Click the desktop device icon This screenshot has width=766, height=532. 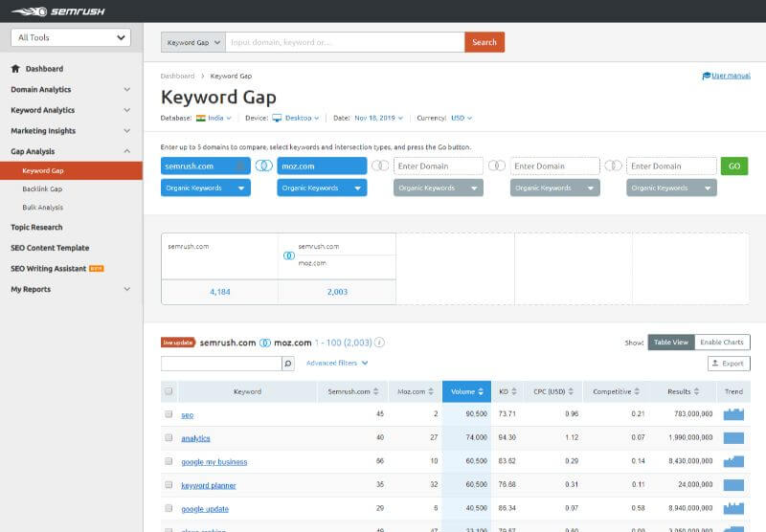tap(277, 118)
